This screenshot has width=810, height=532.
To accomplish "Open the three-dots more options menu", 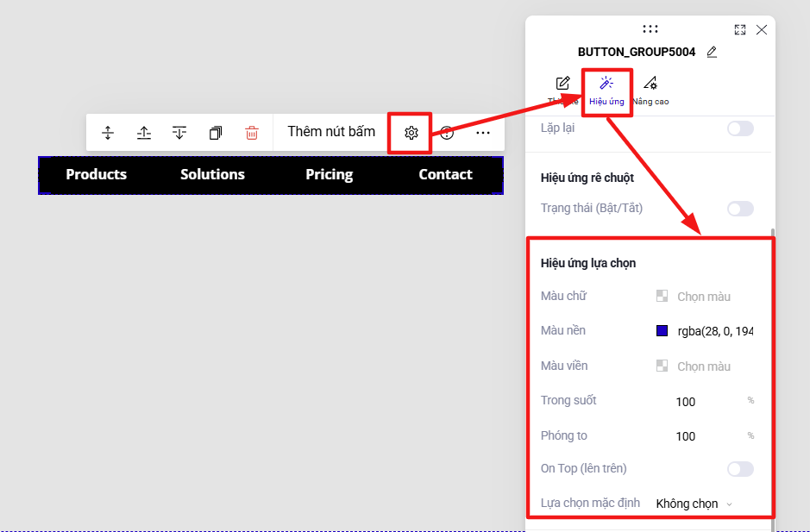I will pyautogui.click(x=483, y=133).
